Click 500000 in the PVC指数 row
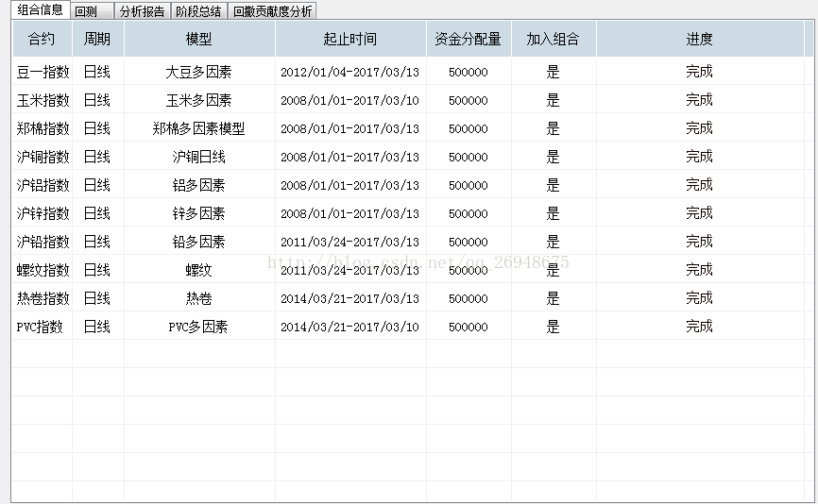 click(x=469, y=327)
